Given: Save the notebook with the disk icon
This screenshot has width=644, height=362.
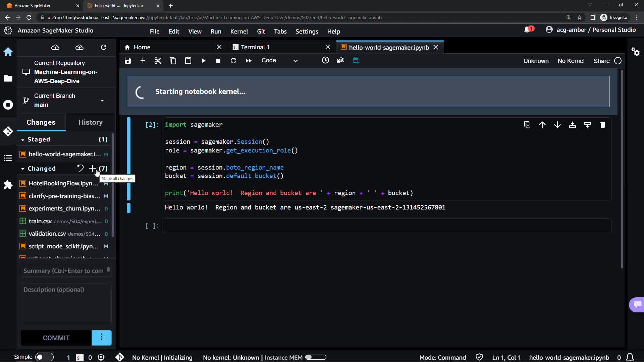Looking at the screenshot, I should pyautogui.click(x=127, y=61).
